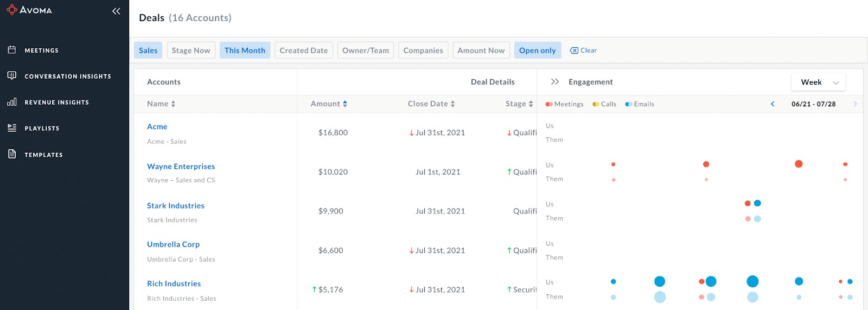The image size is (868, 310).
Task: Click the Avoma logo
Action: [29, 10]
